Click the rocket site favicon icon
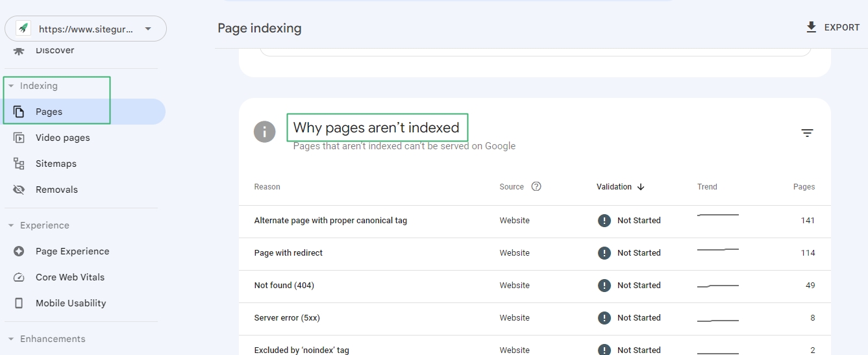 [24, 29]
